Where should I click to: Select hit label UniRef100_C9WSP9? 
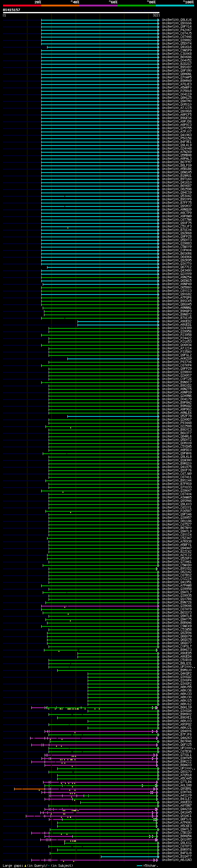pyautogui.click(x=177, y=50)
